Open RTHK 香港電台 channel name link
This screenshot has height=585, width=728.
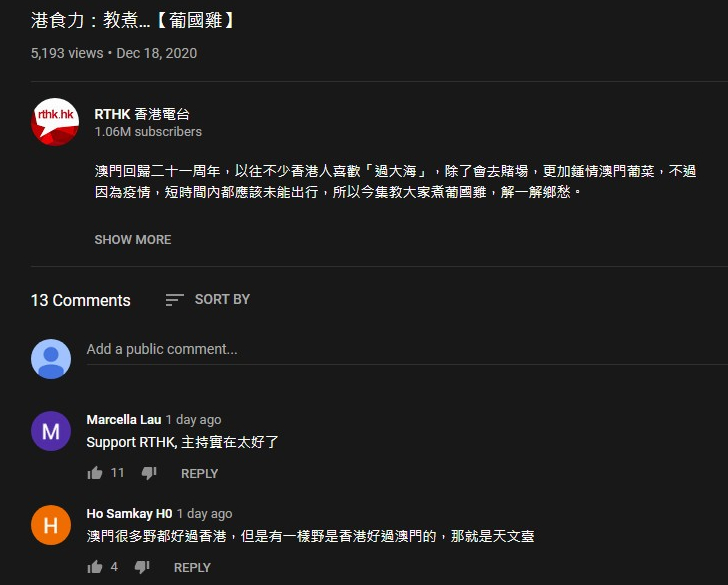(142, 114)
